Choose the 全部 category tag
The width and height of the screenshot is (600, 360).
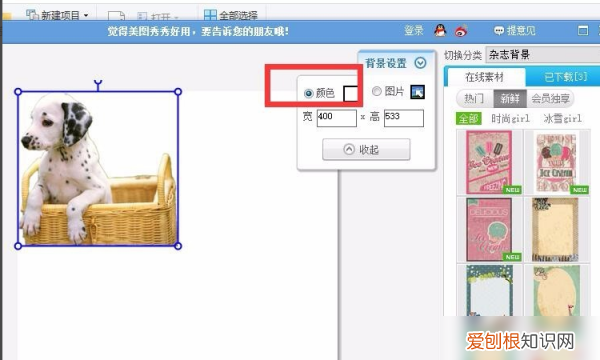tap(468, 119)
